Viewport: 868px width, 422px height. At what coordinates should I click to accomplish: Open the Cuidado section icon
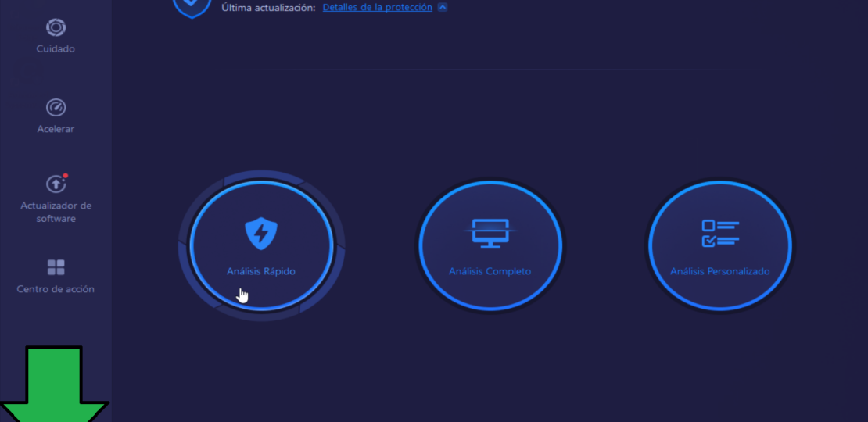56,27
